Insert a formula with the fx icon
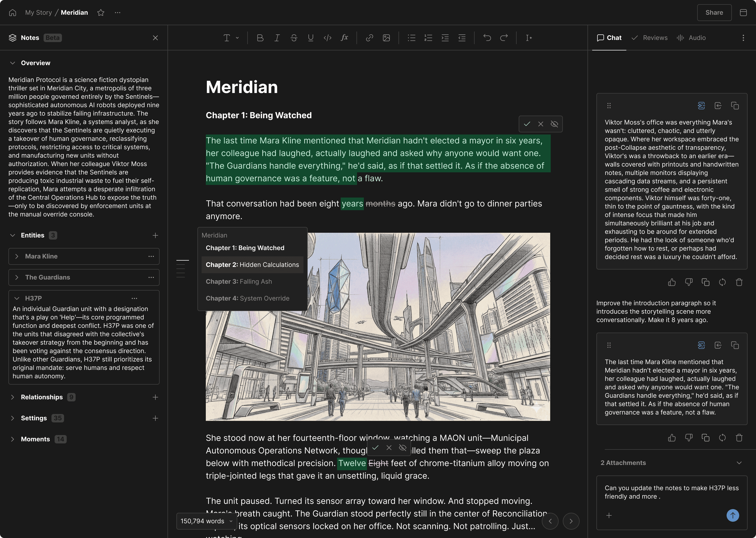Viewport: 756px width, 538px height. [344, 38]
